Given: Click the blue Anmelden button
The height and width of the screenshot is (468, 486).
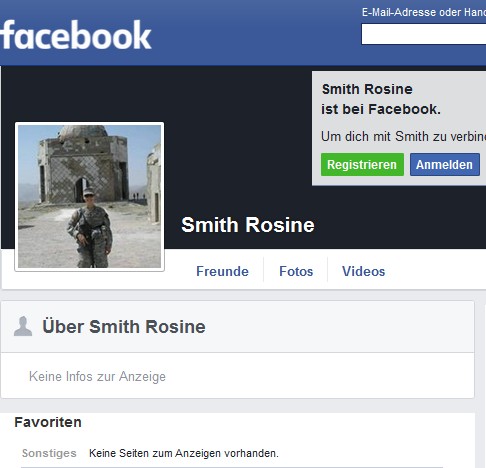Looking at the screenshot, I should click(x=445, y=165).
